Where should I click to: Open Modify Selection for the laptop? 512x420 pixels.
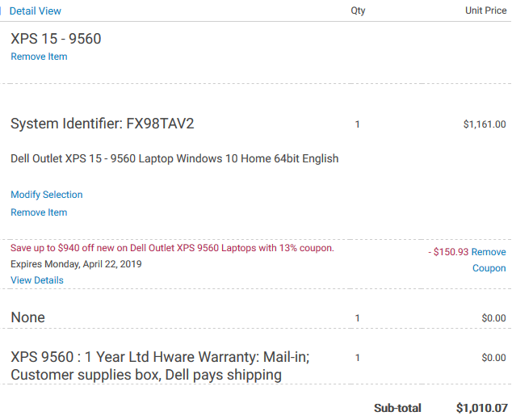point(47,195)
